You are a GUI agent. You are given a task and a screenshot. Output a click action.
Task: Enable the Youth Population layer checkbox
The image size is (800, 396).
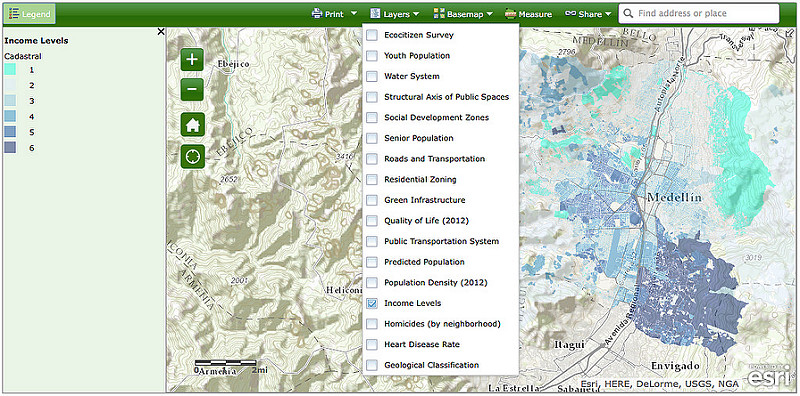click(372, 56)
